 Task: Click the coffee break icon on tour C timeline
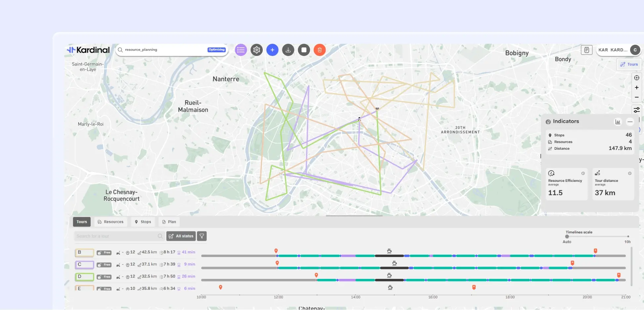pos(394,263)
